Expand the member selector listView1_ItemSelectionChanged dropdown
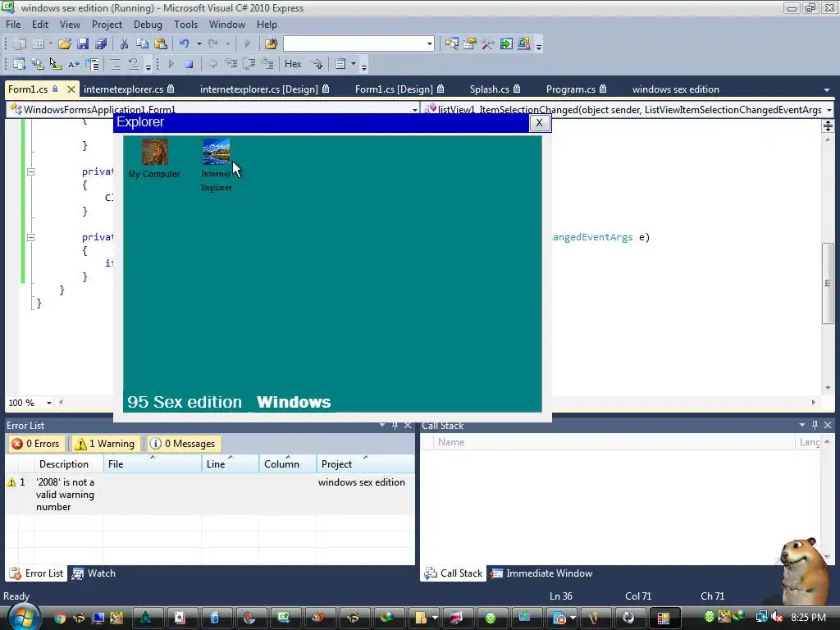The height and width of the screenshot is (630, 840). point(829,110)
